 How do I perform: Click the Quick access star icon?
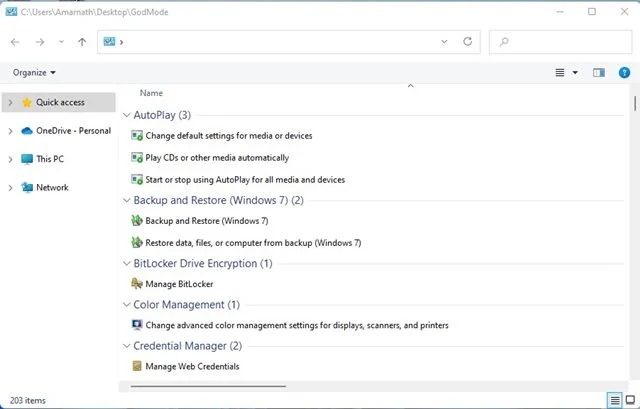pos(27,102)
